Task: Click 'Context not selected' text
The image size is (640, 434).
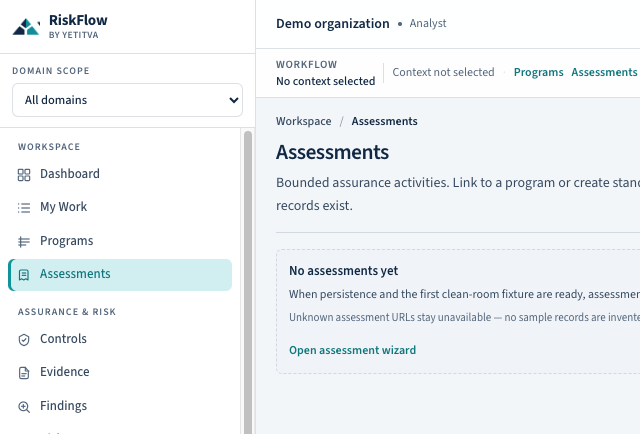Action: 443,72
